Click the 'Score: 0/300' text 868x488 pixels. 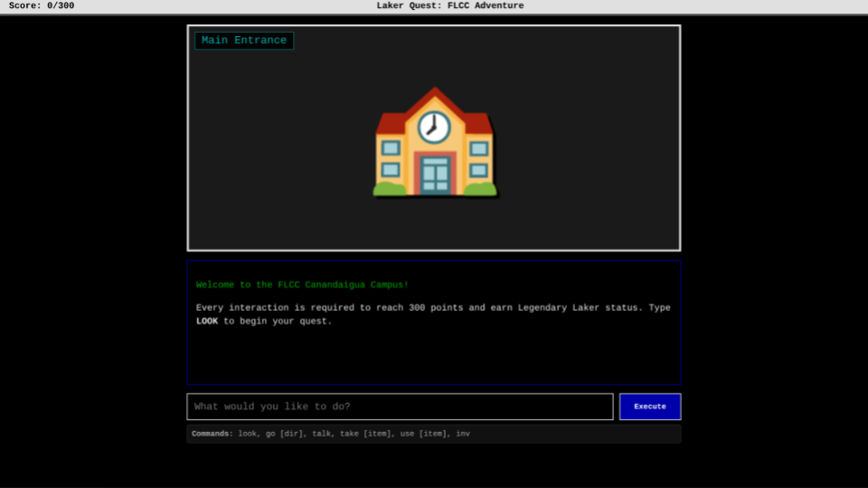coord(42,5)
